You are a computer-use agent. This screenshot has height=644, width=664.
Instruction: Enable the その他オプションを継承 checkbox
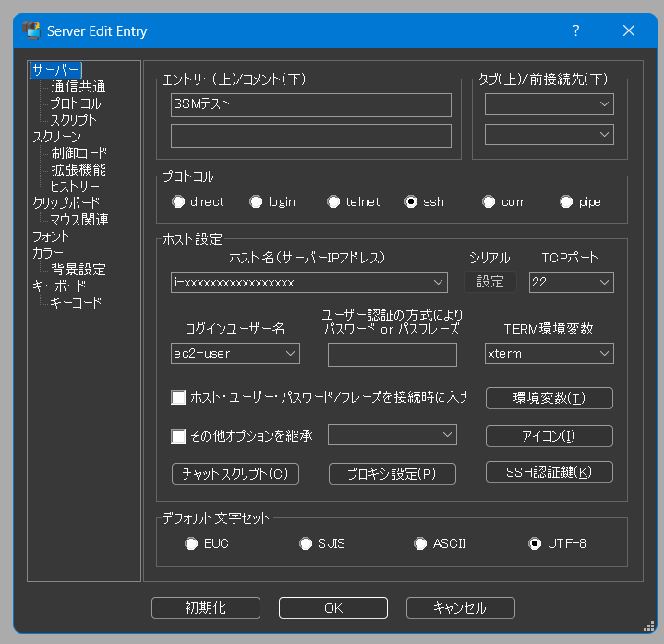(179, 435)
